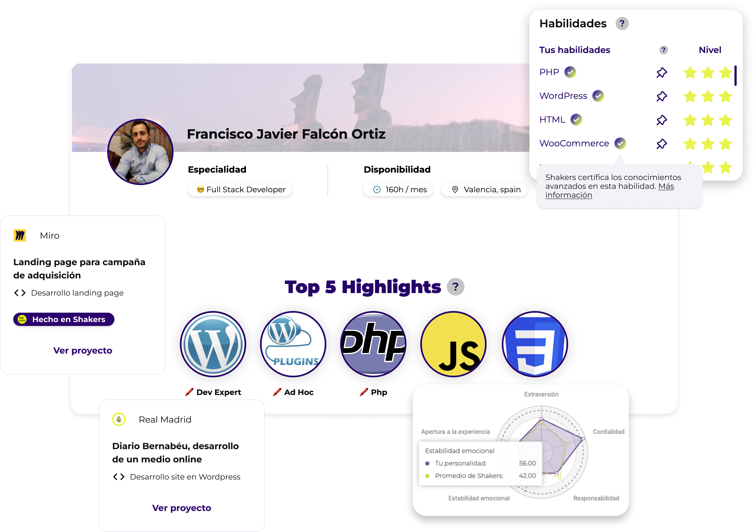
Task: Click the Tu personalidad legend dot
Action: point(427,463)
